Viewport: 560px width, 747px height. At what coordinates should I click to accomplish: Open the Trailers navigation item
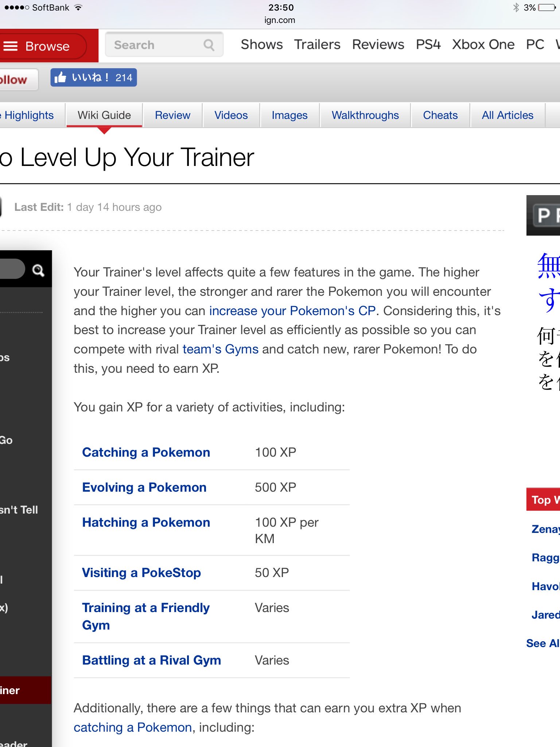click(x=317, y=44)
